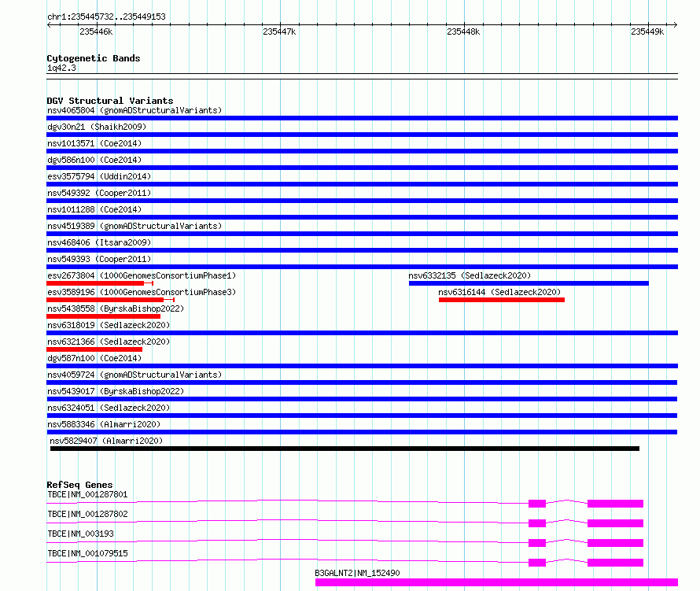
Task: Click the chr1:235445732..235449153 coordinate label
Action: point(106,17)
